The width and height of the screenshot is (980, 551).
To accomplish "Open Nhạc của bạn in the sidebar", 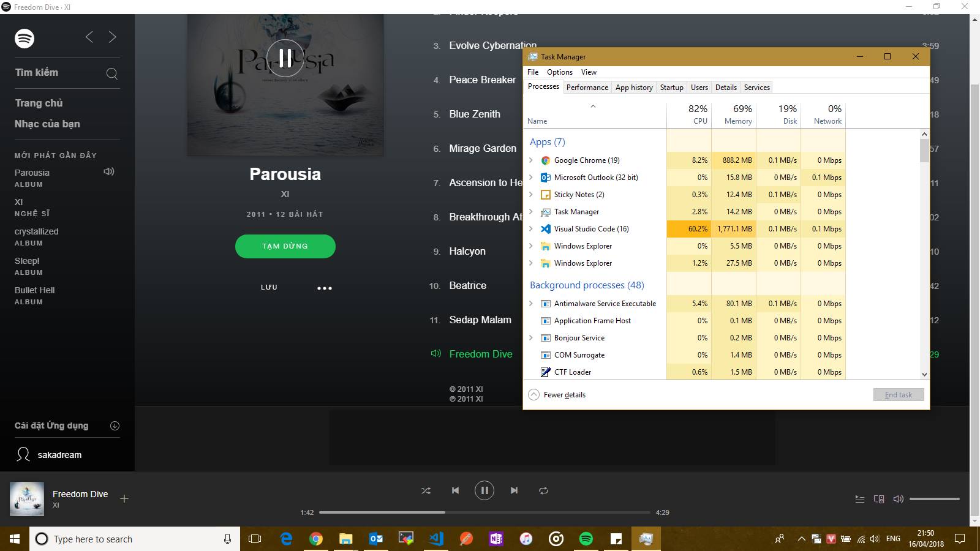I will (47, 124).
